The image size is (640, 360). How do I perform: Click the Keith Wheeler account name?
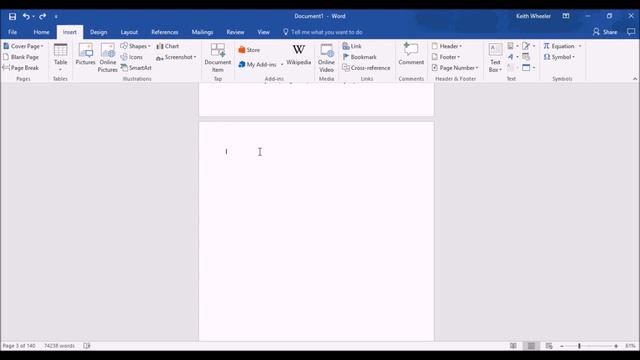tap(533, 16)
